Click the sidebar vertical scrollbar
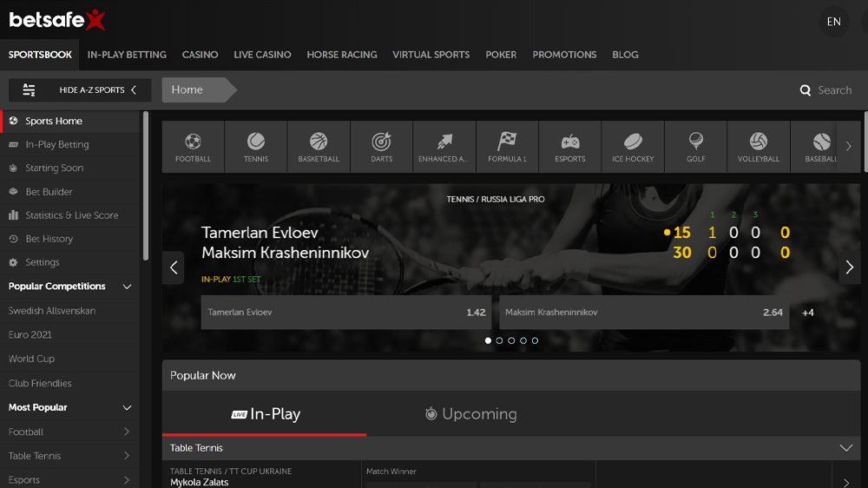This screenshot has width=868, height=488. (146, 186)
